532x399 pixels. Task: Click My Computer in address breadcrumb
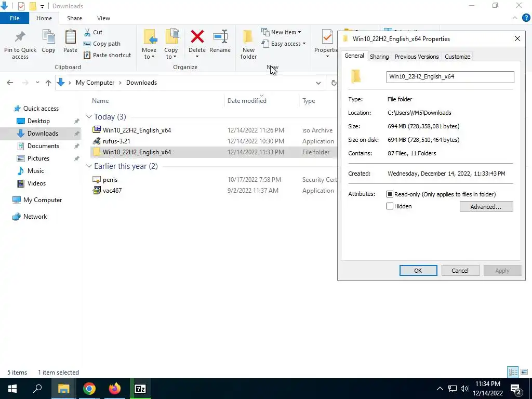point(95,83)
